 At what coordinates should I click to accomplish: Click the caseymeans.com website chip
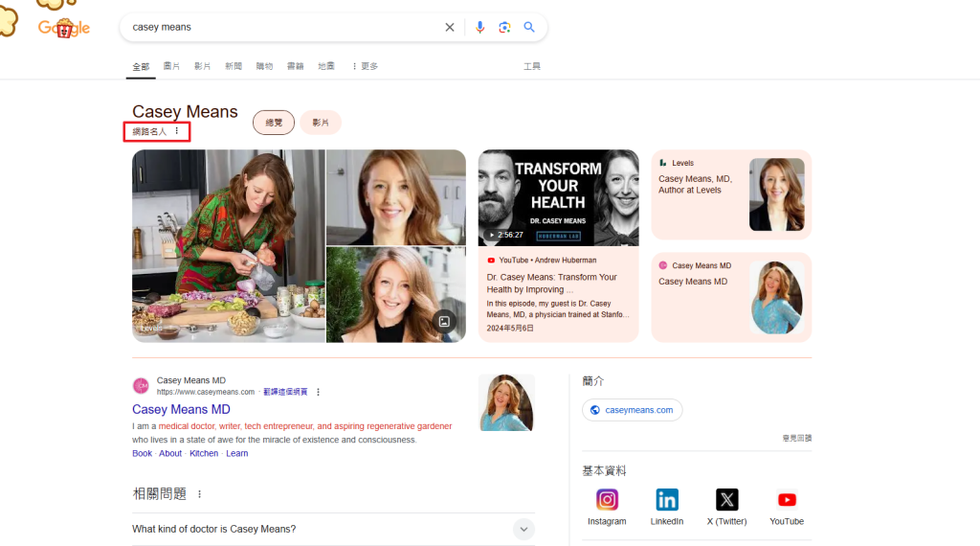tap(632, 410)
